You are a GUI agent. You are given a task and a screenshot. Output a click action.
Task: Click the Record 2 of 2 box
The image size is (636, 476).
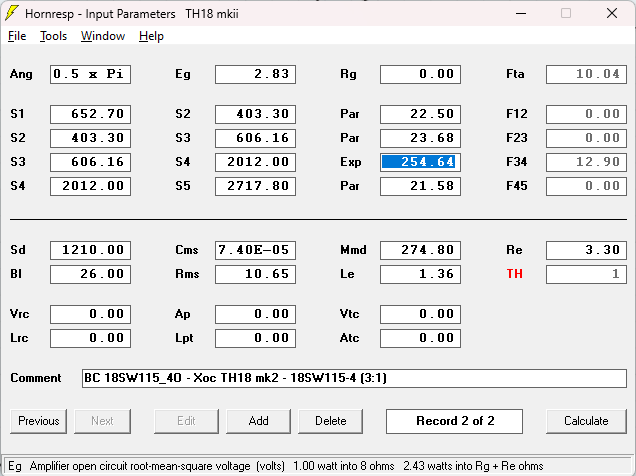[x=454, y=421]
